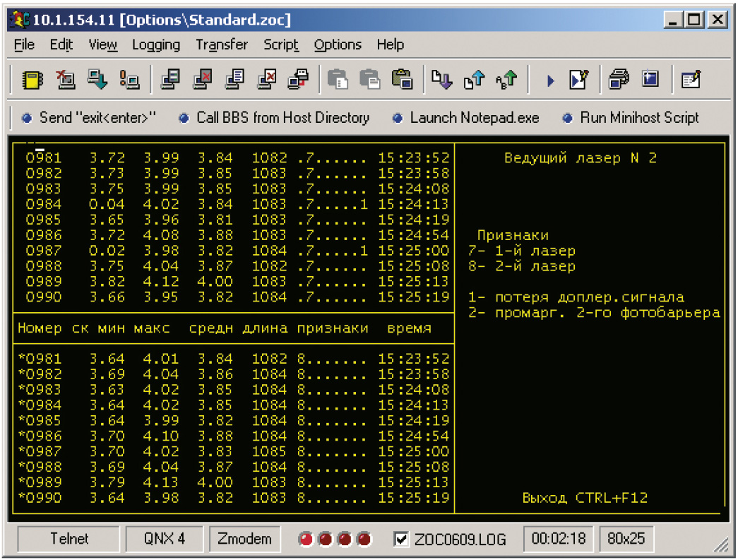Open the yellow host directory notebook icon

(x=32, y=80)
